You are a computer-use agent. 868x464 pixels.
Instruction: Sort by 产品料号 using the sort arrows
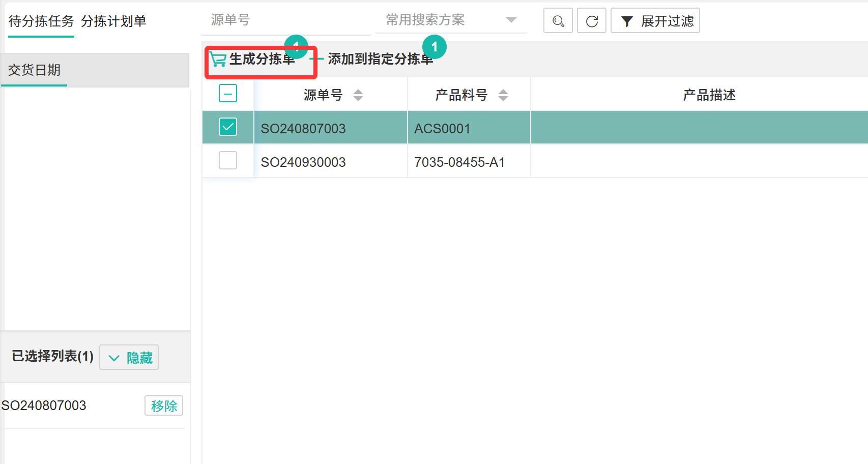click(503, 95)
